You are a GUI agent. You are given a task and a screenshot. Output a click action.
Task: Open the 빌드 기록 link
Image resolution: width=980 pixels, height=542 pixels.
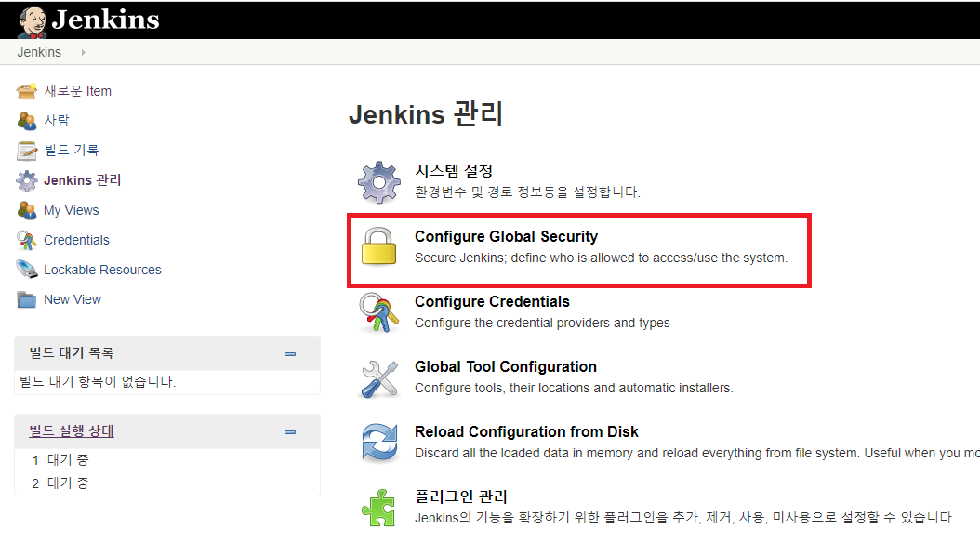click(72, 150)
